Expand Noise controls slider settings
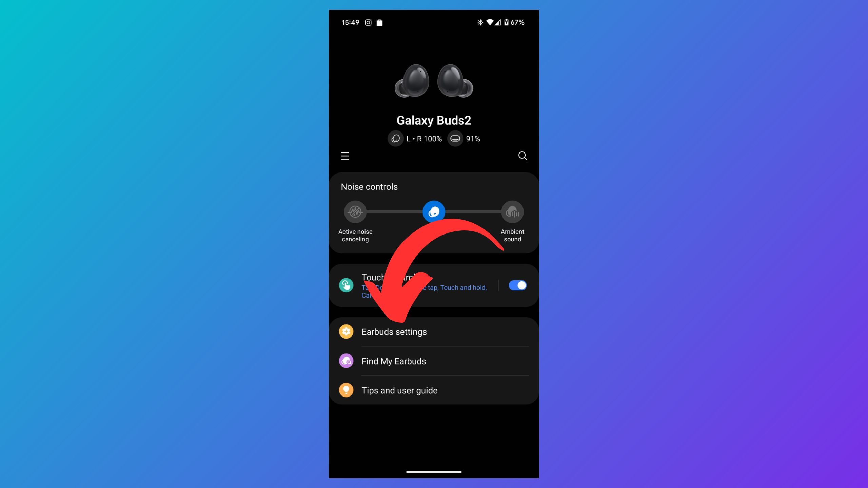 (369, 186)
